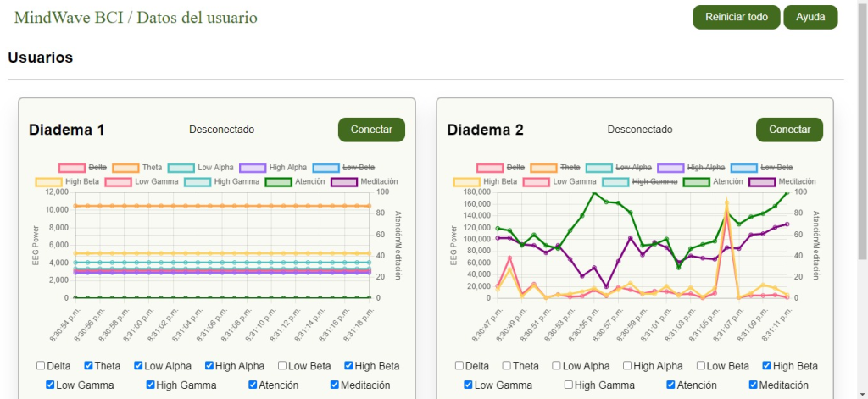Check the Theta box under Diadema 2

[507, 366]
